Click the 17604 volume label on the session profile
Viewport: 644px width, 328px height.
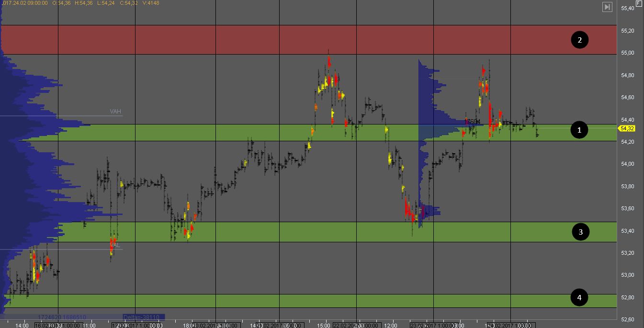click(x=472, y=122)
